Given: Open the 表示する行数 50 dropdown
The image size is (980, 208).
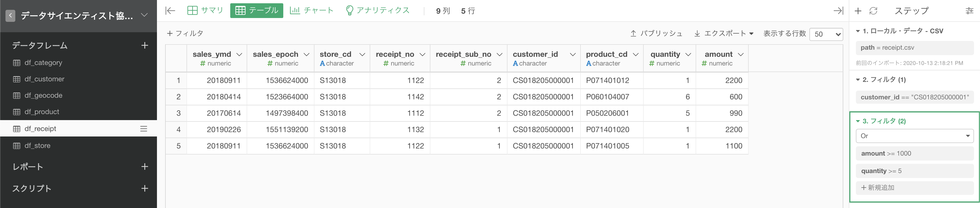Looking at the screenshot, I should pos(826,34).
